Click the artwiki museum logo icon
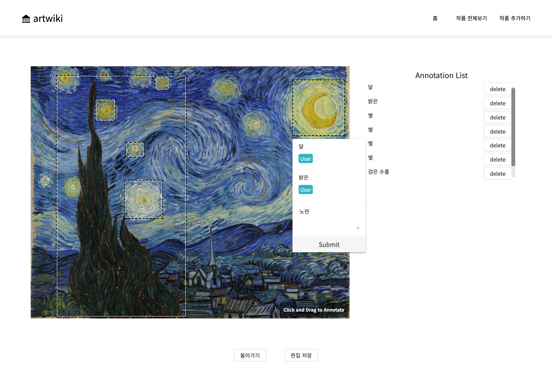The image size is (552, 392). click(x=26, y=19)
